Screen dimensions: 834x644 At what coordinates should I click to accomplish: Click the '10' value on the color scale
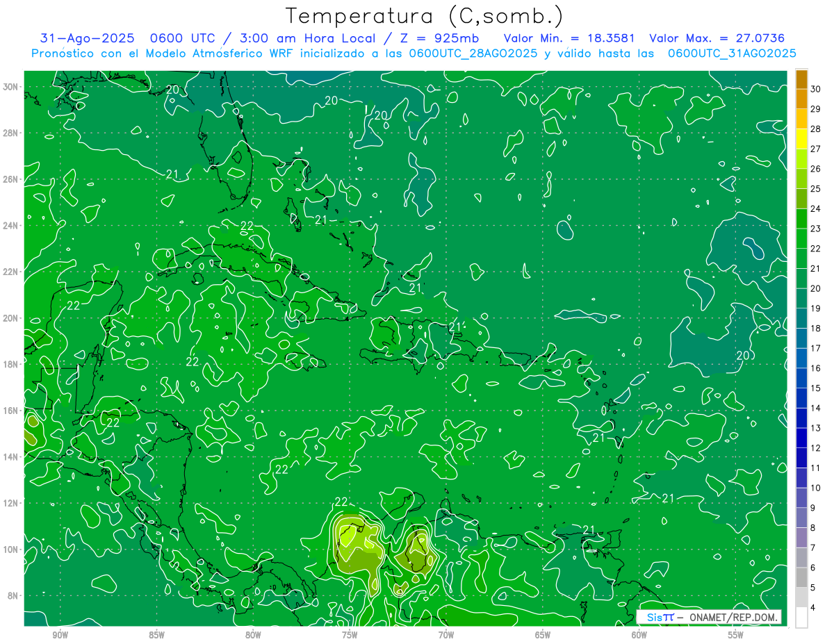816,488
